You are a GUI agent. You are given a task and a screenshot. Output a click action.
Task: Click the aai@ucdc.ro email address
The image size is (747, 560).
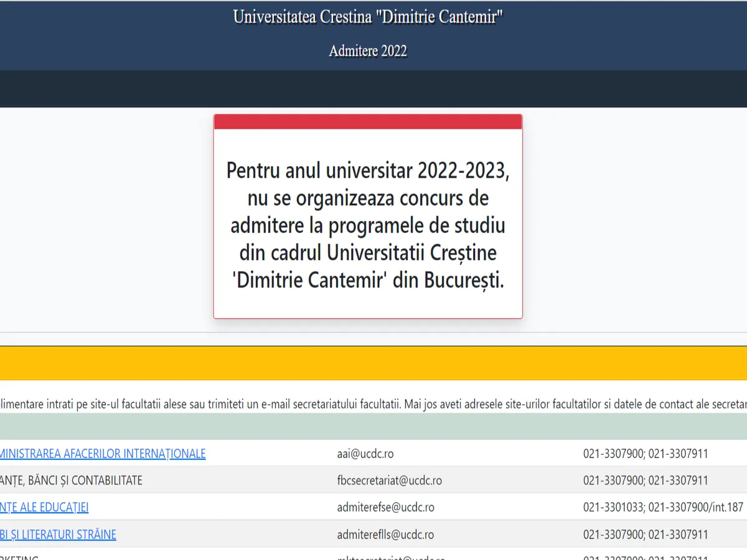pos(365,454)
